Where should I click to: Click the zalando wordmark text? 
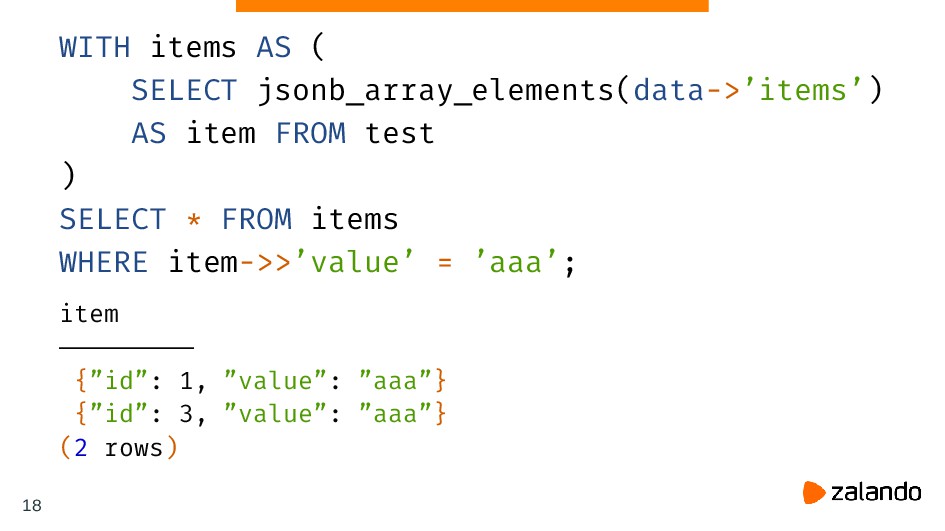click(876, 492)
